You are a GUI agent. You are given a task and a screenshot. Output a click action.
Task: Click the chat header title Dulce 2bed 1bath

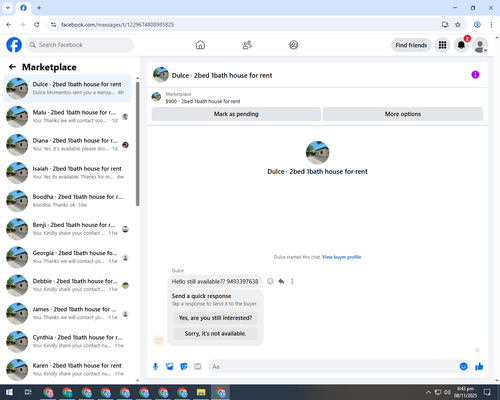click(x=222, y=75)
